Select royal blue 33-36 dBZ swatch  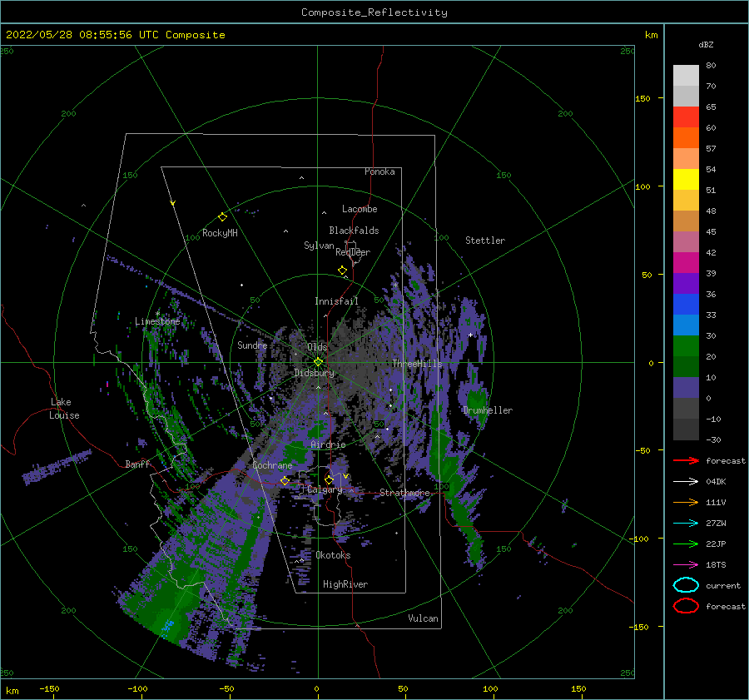click(686, 304)
